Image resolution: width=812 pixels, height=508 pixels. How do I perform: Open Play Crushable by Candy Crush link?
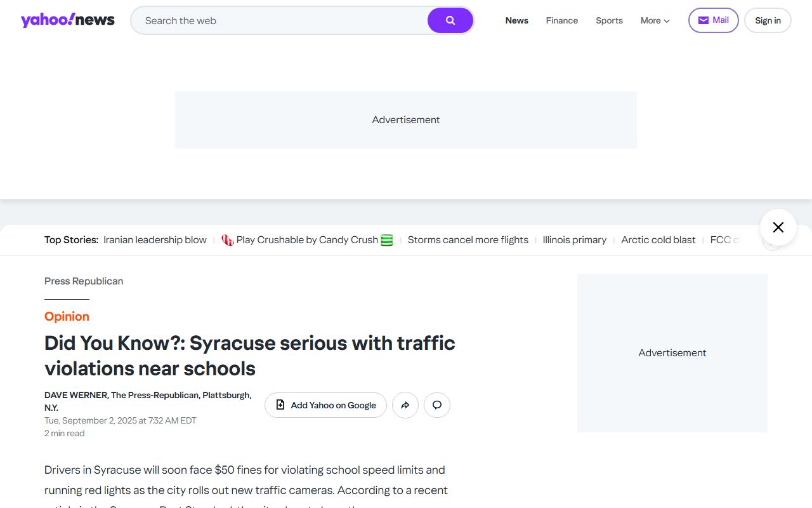(x=307, y=240)
